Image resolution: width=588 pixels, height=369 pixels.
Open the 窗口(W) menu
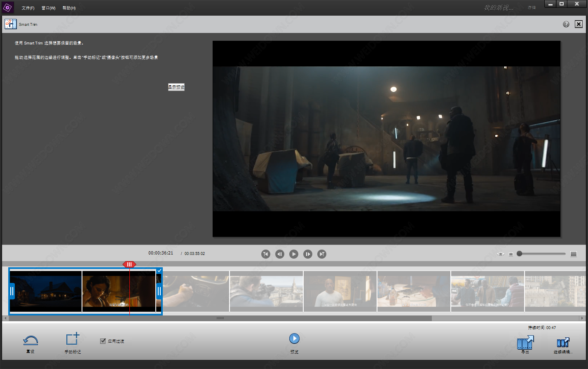49,8
